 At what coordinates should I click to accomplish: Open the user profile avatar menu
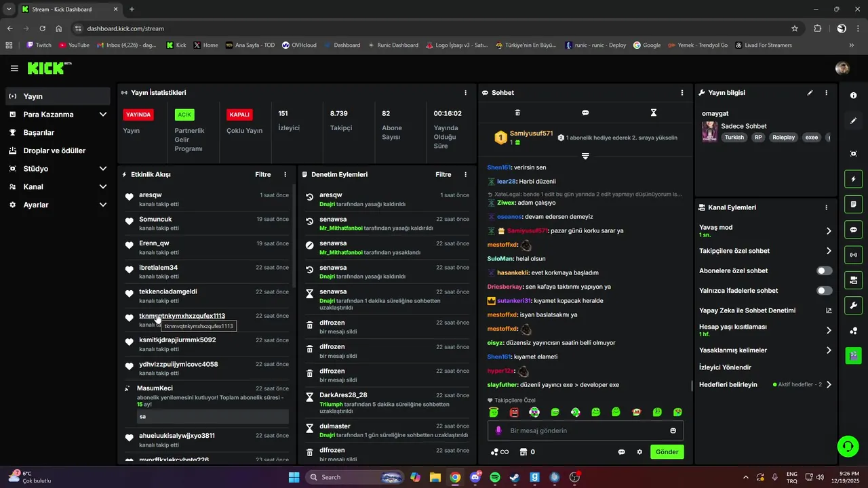842,68
